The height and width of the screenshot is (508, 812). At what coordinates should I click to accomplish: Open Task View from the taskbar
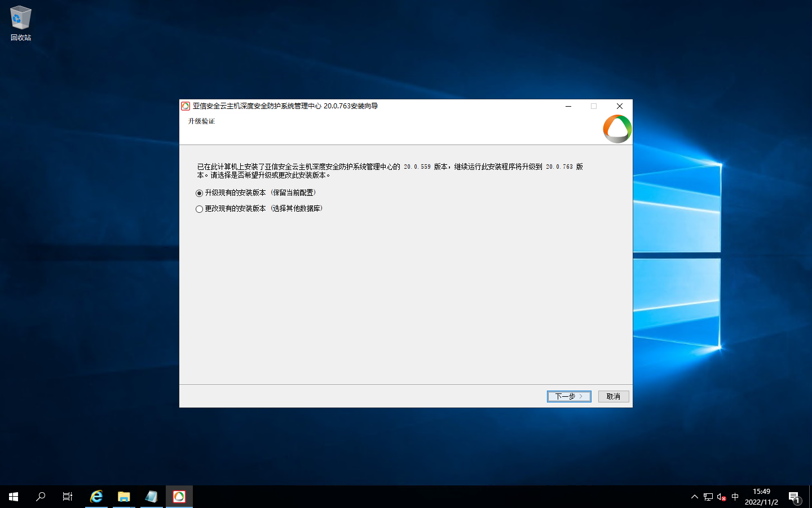click(68, 497)
